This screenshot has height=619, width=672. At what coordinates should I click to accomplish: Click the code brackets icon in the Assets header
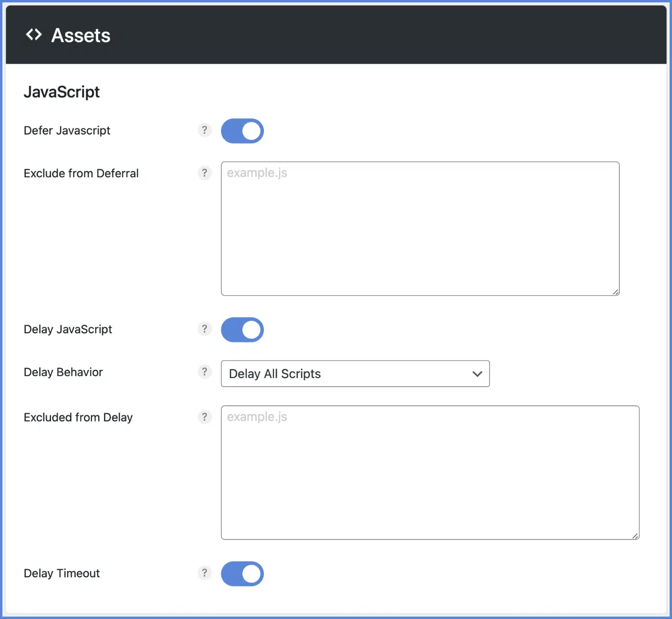pos(34,34)
